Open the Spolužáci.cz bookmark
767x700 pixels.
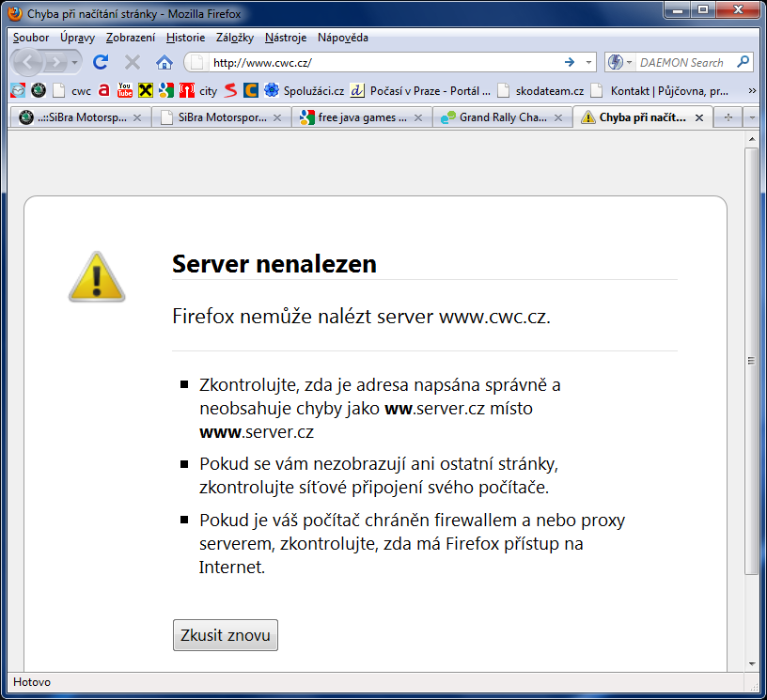click(x=303, y=90)
